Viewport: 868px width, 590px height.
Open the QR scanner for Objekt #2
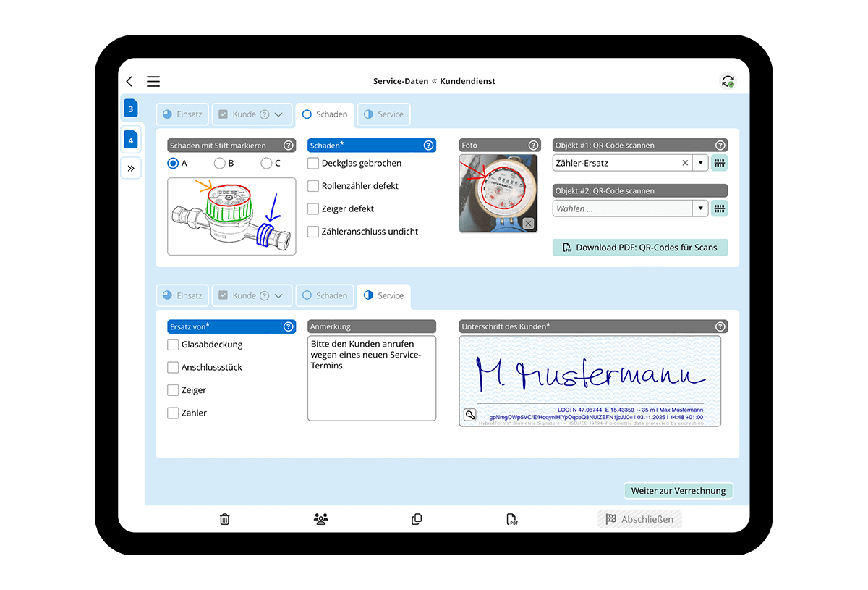point(719,208)
